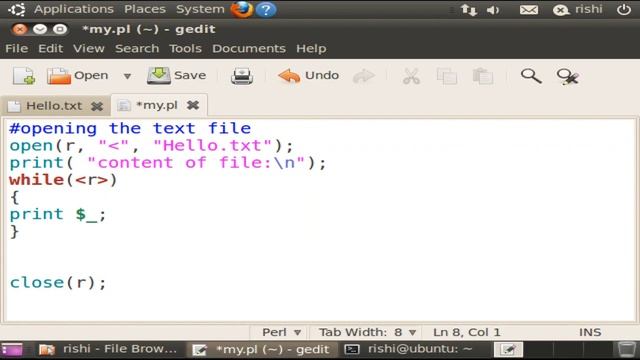Select the *my.pl tab
The image size is (640, 360).
coord(157,105)
